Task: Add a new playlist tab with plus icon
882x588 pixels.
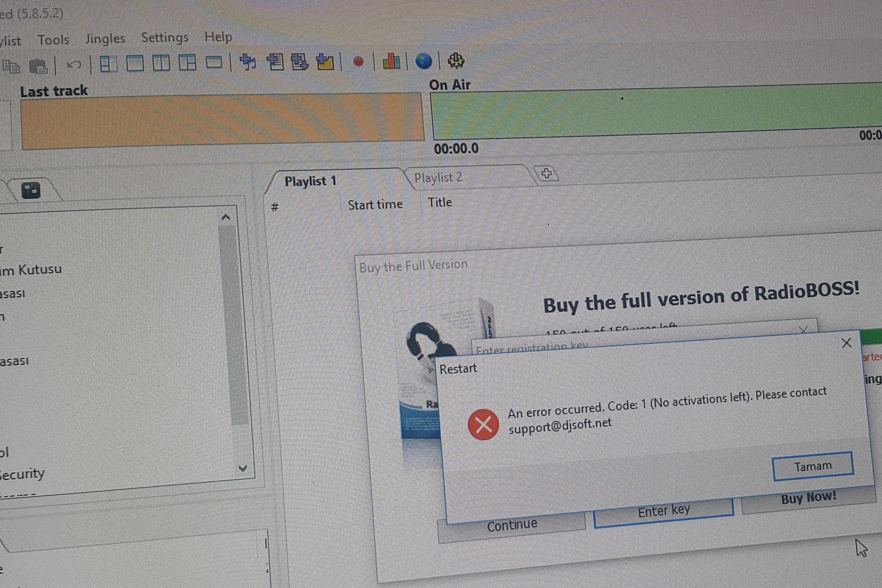Action: pyautogui.click(x=546, y=173)
